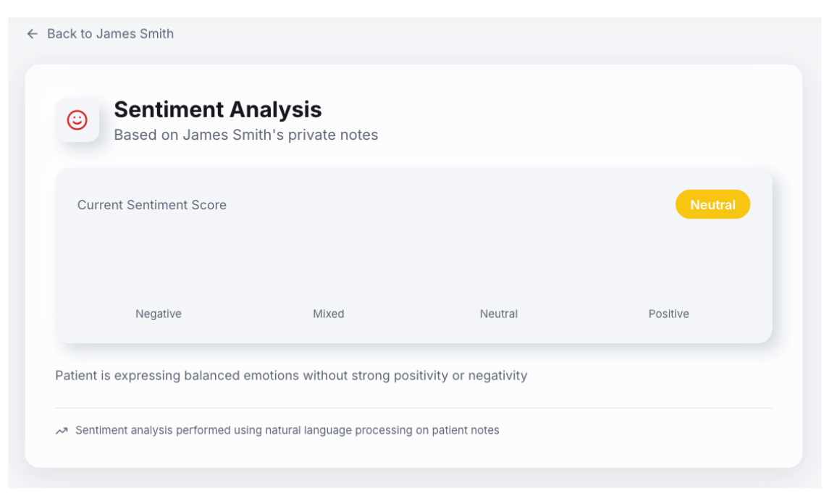Click the blank space below the footnote
The height and width of the screenshot is (504, 837).
coord(413,453)
